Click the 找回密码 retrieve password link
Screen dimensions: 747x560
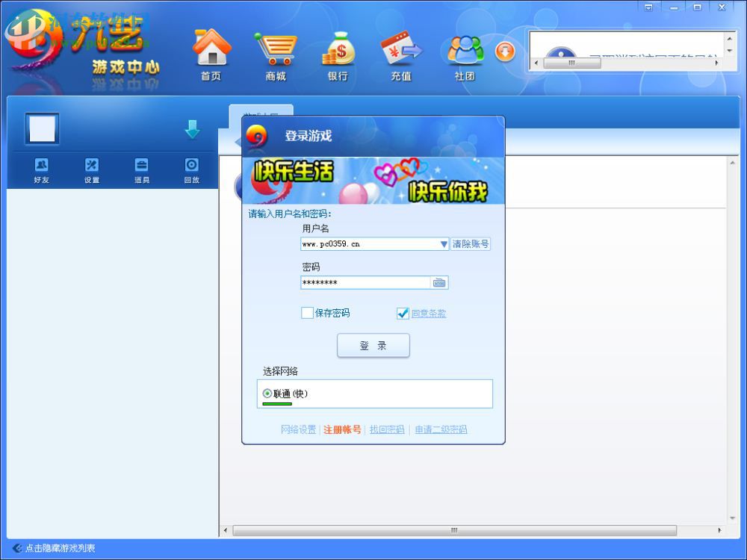[386, 429]
